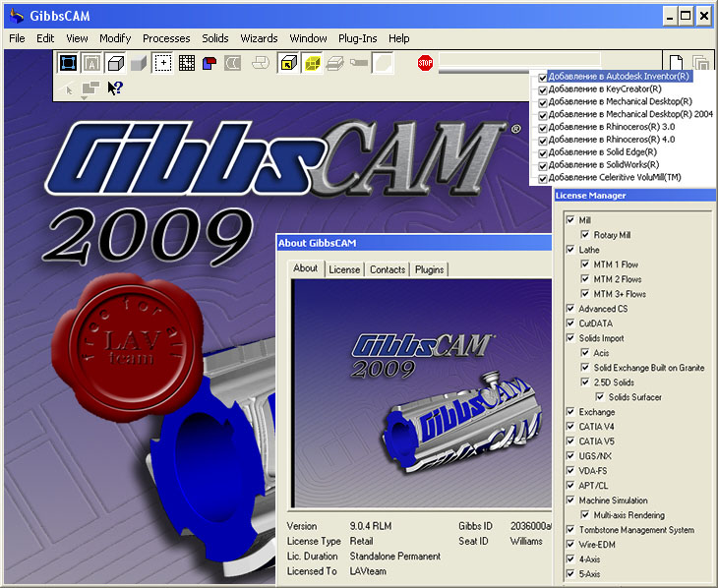This screenshot has width=718, height=588.
Task: Open the Processes menu
Action: [x=166, y=38]
